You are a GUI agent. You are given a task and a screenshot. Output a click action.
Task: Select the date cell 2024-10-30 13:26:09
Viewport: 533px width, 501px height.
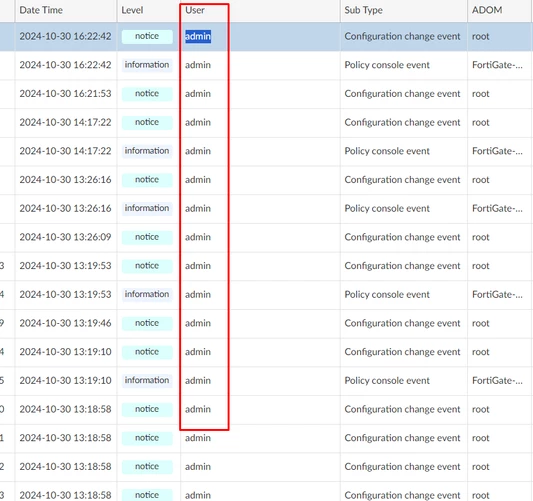click(x=65, y=237)
